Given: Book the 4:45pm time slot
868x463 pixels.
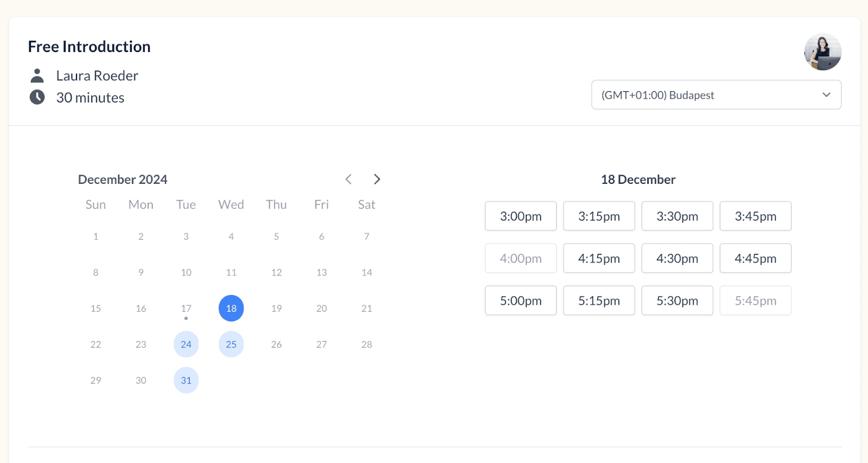Looking at the screenshot, I should coord(755,259).
